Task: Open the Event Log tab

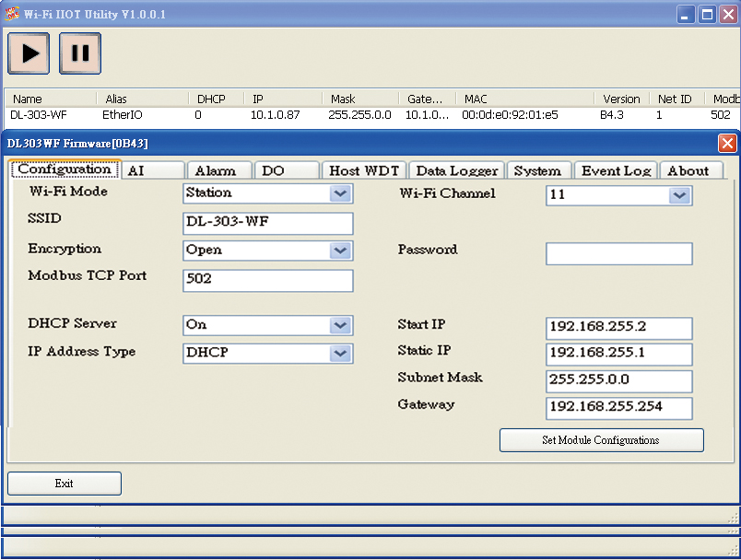Action: [616, 170]
